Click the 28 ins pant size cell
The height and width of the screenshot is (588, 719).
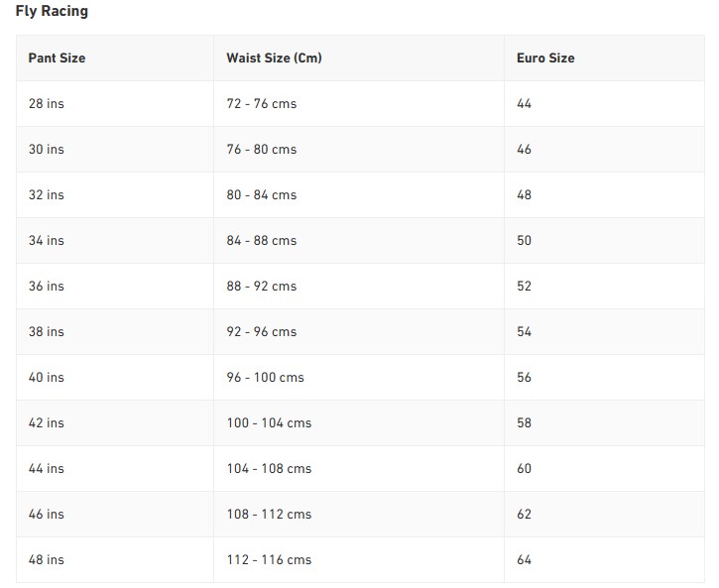(x=46, y=104)
